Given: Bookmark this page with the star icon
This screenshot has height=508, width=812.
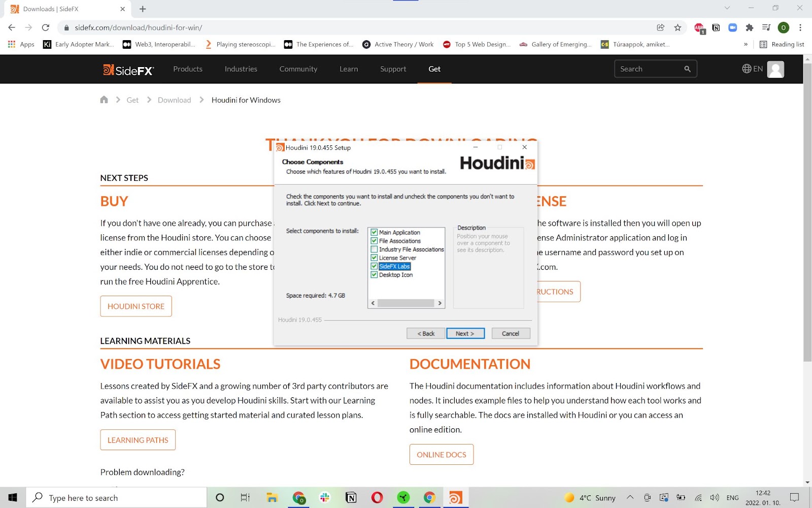Looking at the screenshot, I should click(x=678, y=27).
